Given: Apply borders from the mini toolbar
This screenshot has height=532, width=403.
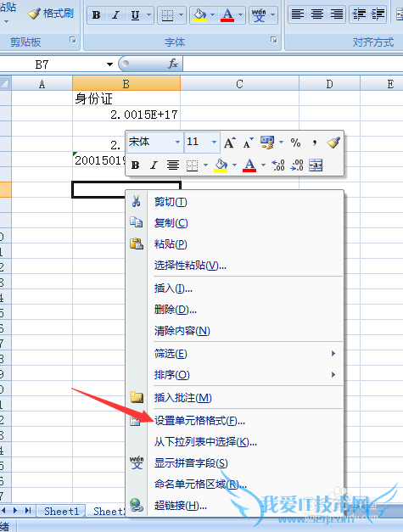Looking at the screenshot, I should click(x=192, y=165).
